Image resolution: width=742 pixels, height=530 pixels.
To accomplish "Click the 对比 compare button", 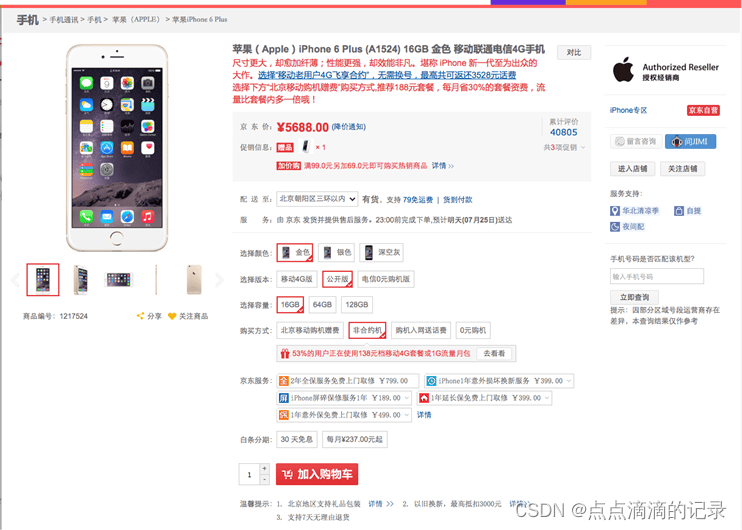I will [x=574, y=53].
